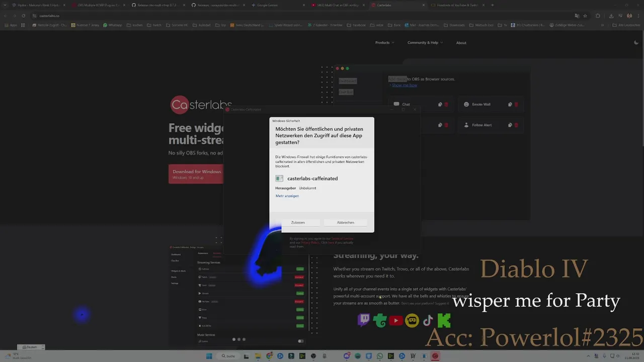Image resolution: width=644 pixels, height=362 pixels.
Task: Copy the Follow Alert widget link
Action: point(510,125)
